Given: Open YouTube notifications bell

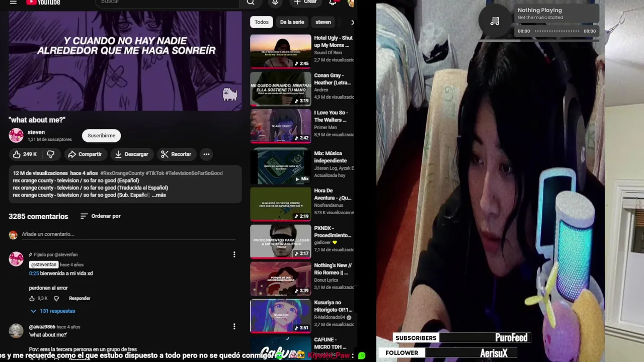Looking at the screenshot, I should coord(333,3).
